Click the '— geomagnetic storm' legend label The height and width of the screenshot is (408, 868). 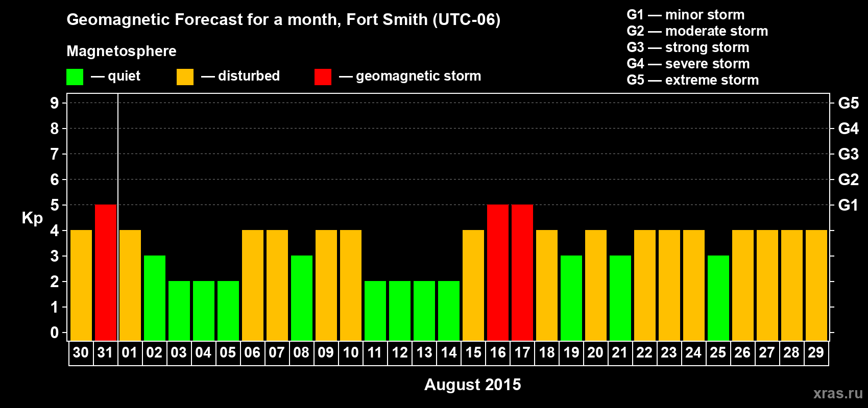pyautogui.click(x=410, y=76)
